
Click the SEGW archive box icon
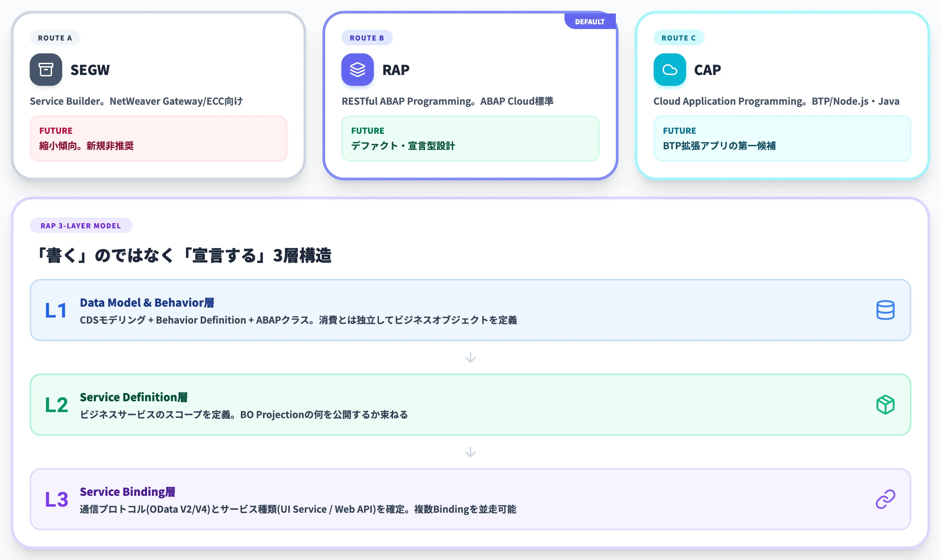46,70
